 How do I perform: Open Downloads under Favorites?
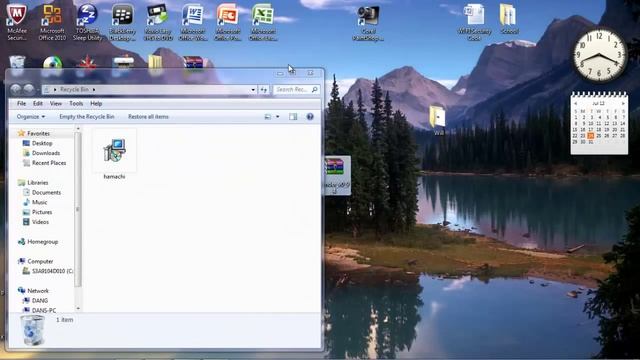46,153
